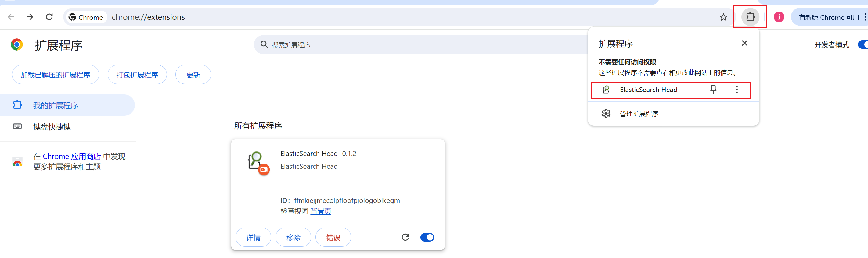868x258 pixels.
Task: Click the new Chrome version available button
Action: pyautogui.click(x=829, y=17)
